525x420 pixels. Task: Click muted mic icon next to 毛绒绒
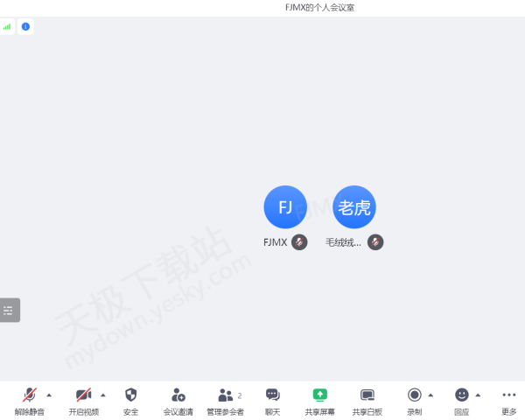pos(375,241)
